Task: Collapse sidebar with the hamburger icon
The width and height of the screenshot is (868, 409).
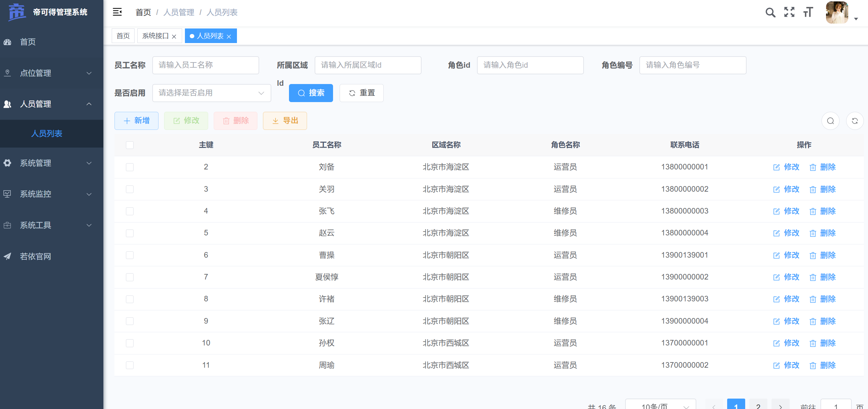Action: pyautogui.click(x=117, y=12)
